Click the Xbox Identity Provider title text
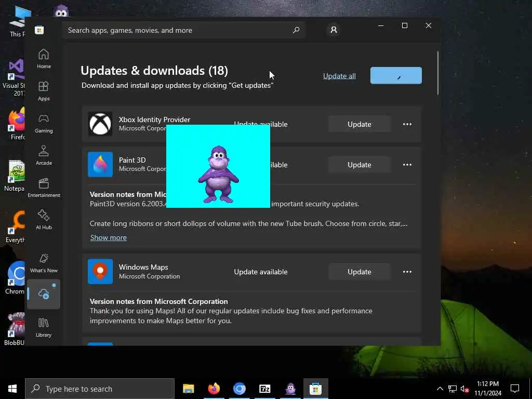Screen dimensions: 532x399 pos(154,119)
